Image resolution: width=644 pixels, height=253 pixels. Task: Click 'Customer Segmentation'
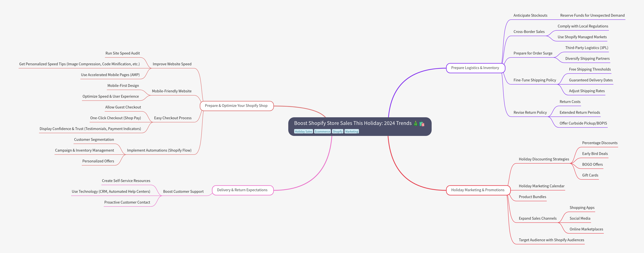[94, 139]
